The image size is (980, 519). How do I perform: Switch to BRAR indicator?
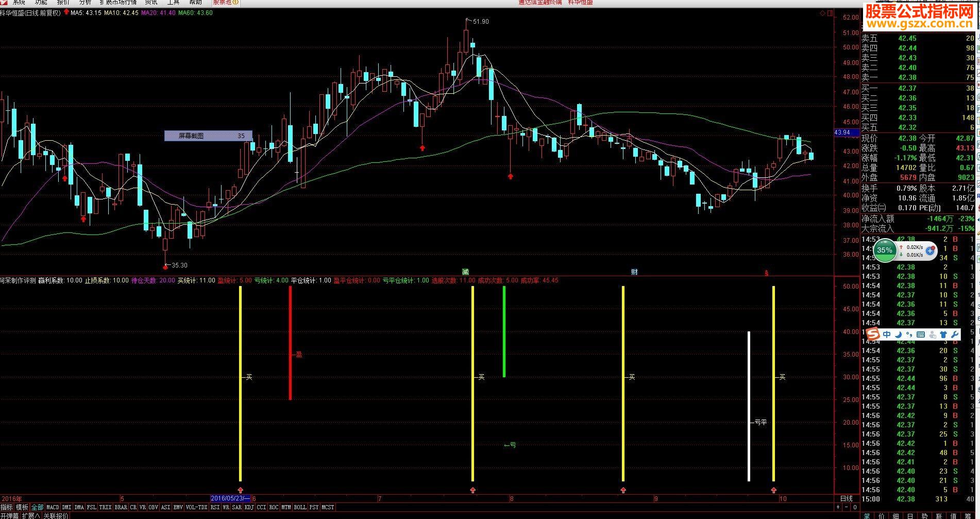pyautogui.click(x=121, y=507)
